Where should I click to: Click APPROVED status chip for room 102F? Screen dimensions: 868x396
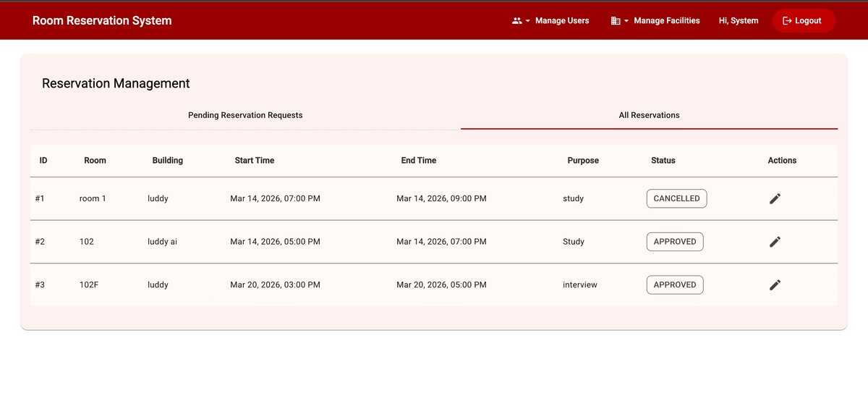coord(674,285)
